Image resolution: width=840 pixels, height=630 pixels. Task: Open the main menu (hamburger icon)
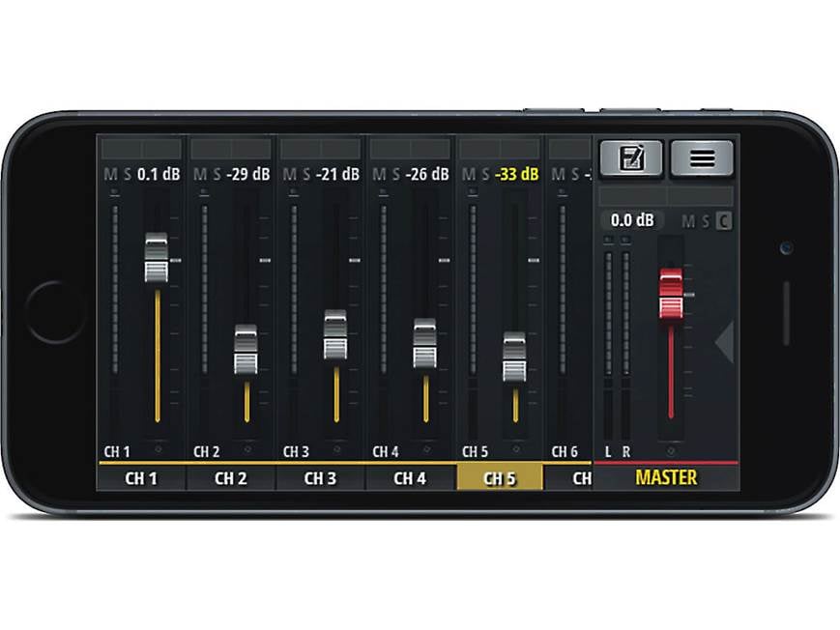[x=703, y=157]
